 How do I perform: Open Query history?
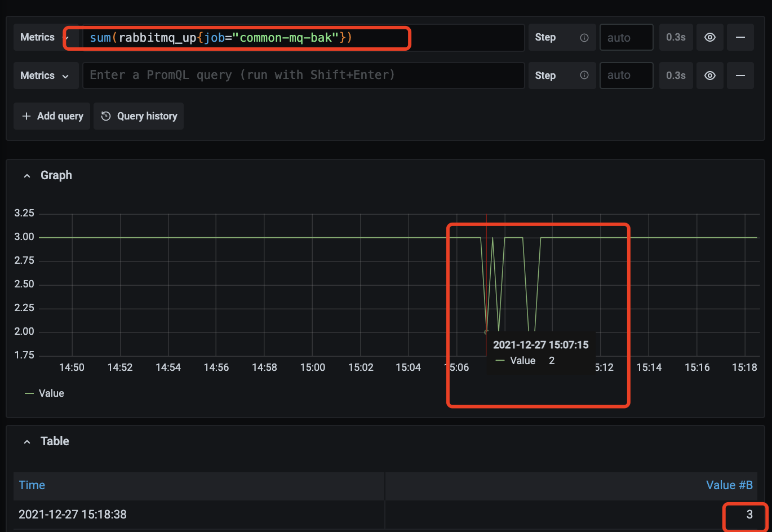[x=139, y=116]
